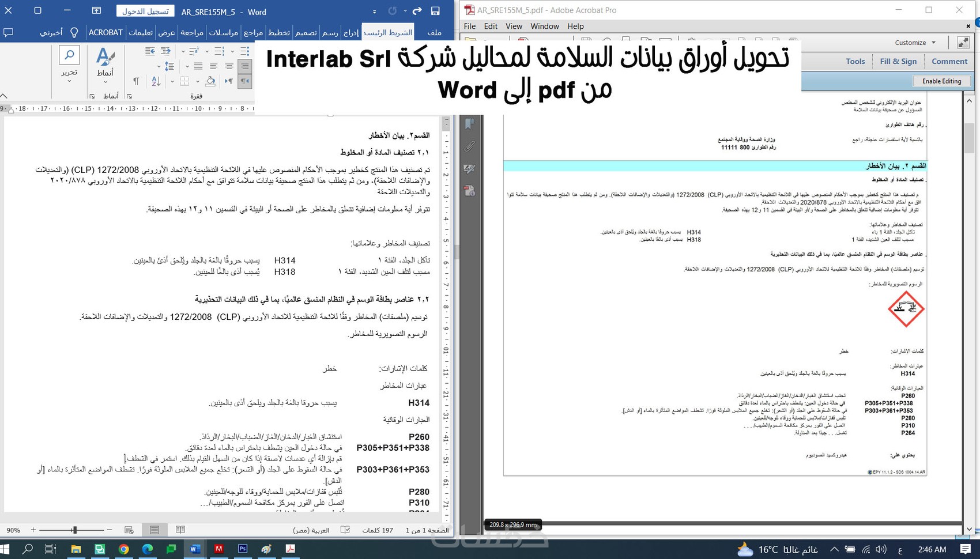Expand the numbering list dropdown arrow
980x559 pixels.
point(208,51)
